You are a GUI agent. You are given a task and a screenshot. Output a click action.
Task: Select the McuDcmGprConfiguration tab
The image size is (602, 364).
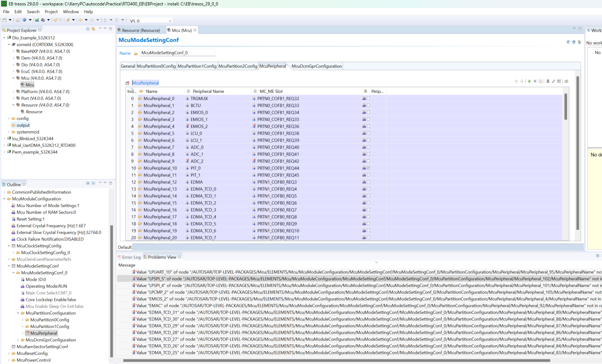(316, 66)
